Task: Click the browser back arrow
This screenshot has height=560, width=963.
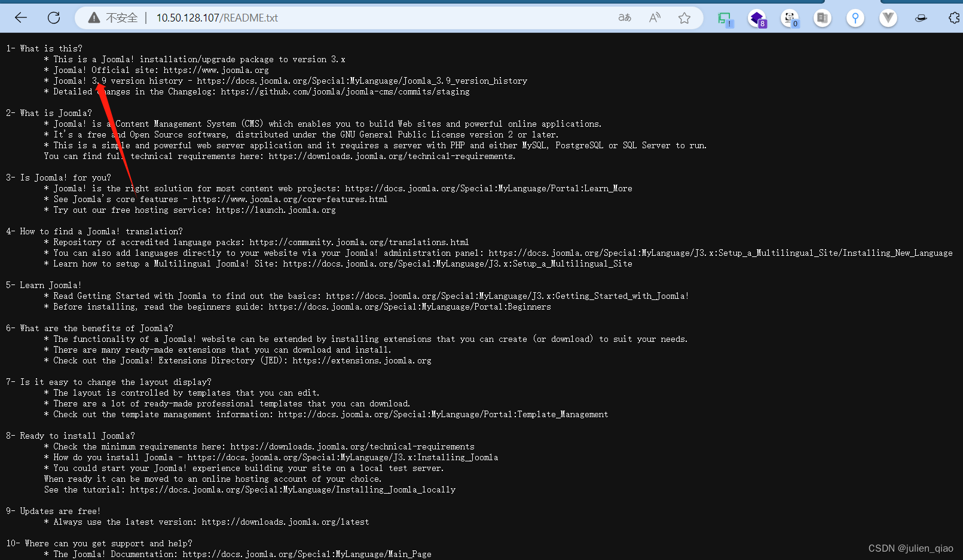Action: tap(21, 18)
